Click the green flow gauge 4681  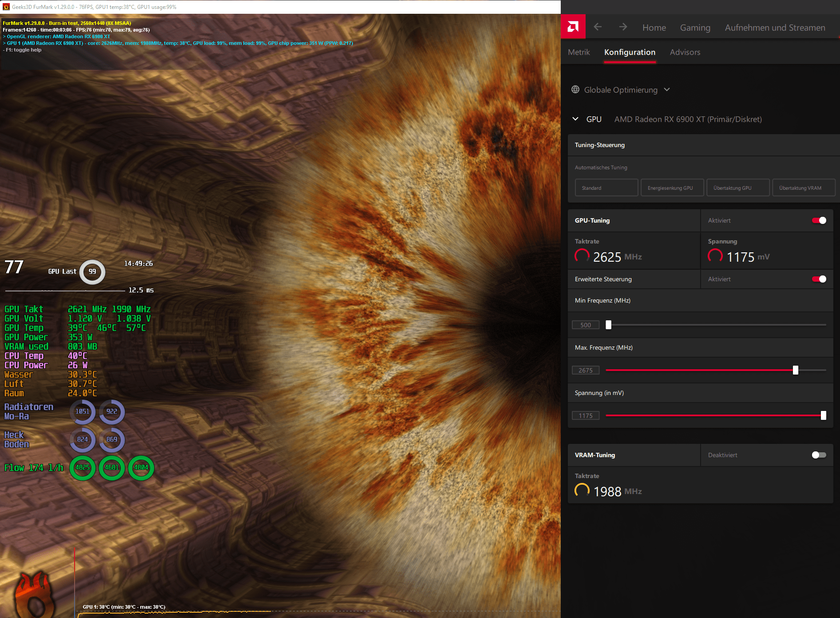[112, 467]
